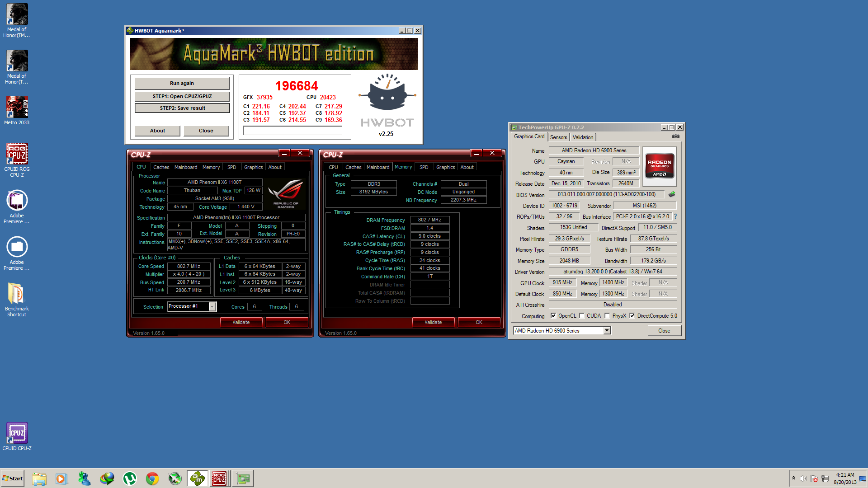Open the AMD Radeon HD 6900 Series dropdown
868x488 pixels.
tap(607, 331)
